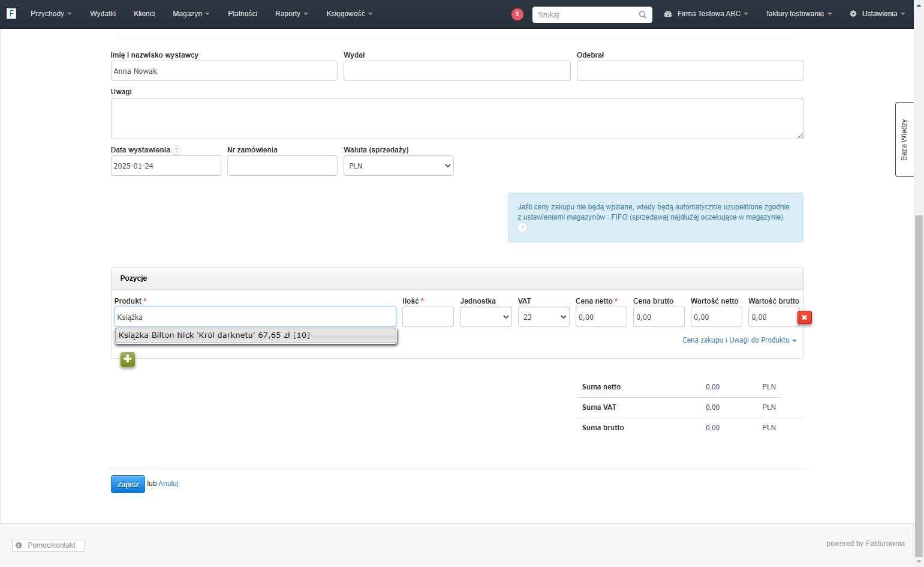The image size is (924, 567).
Task: Click the Nr zamówienia field
Action: coord(282,166)
